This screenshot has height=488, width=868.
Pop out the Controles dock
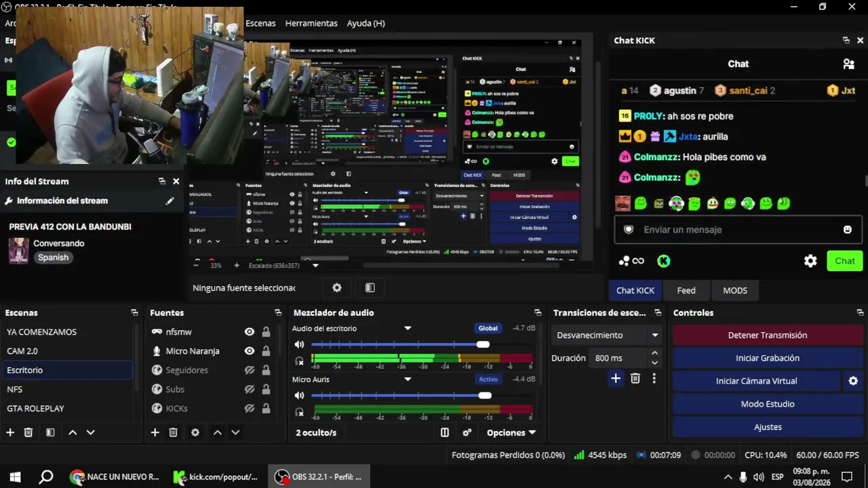(x=861, y=312)
